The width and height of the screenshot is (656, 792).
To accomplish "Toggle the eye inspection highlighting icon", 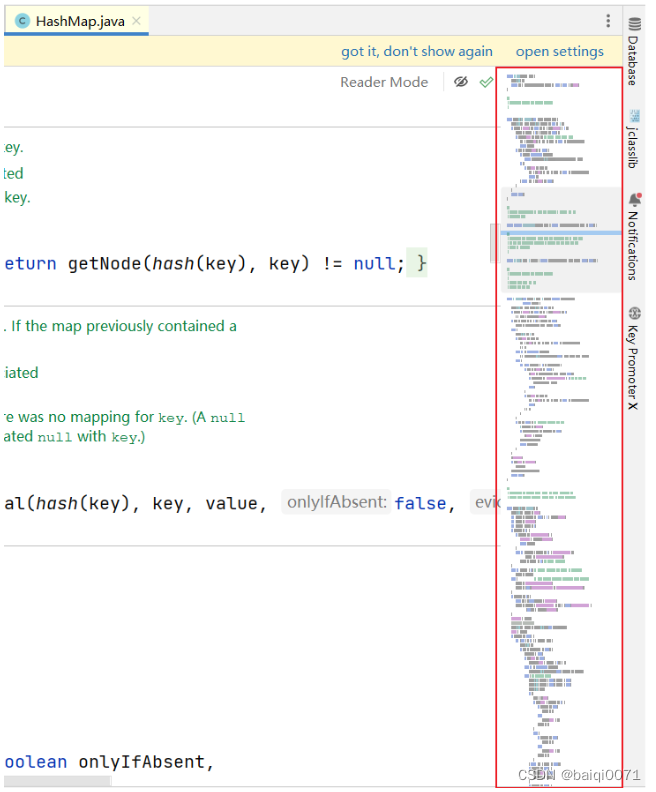I will click(x=461, y=82).
